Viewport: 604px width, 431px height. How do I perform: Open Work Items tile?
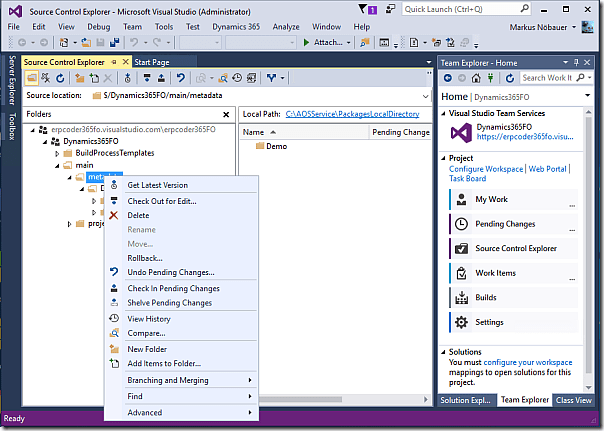[x=513, y=273]
